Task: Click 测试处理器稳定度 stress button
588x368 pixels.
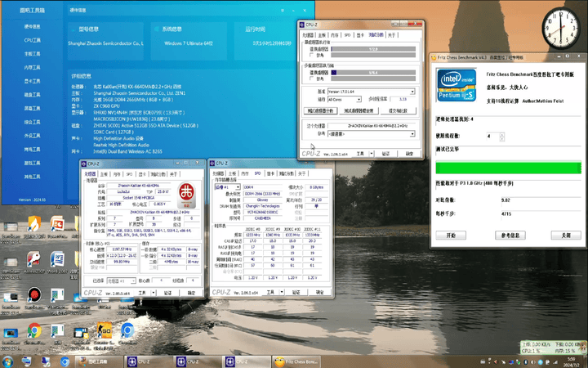Action: (359, 110)
